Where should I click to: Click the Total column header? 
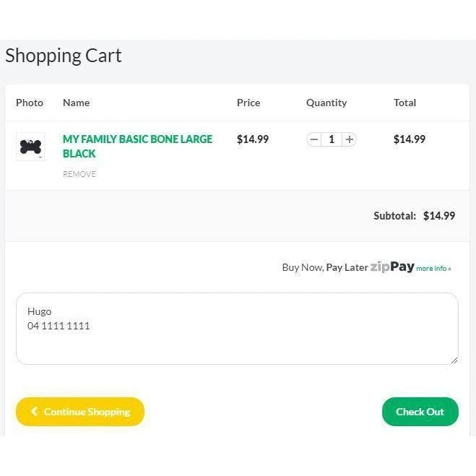[x=404, y=103]
